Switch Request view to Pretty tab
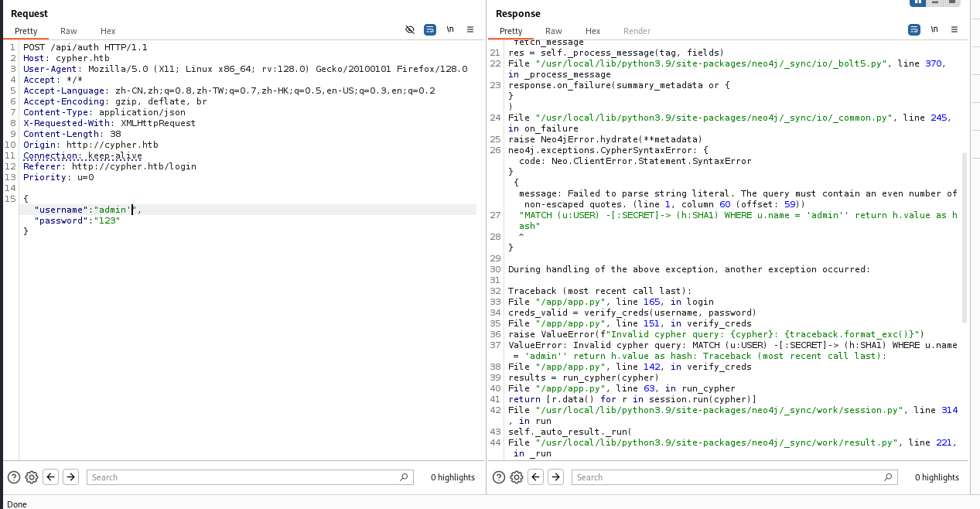 [26, 31]
